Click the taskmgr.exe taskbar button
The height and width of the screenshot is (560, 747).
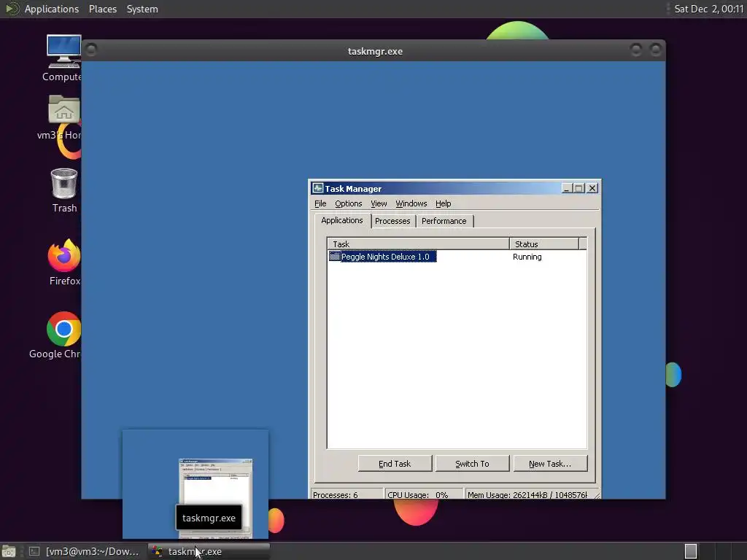(209, 551)
